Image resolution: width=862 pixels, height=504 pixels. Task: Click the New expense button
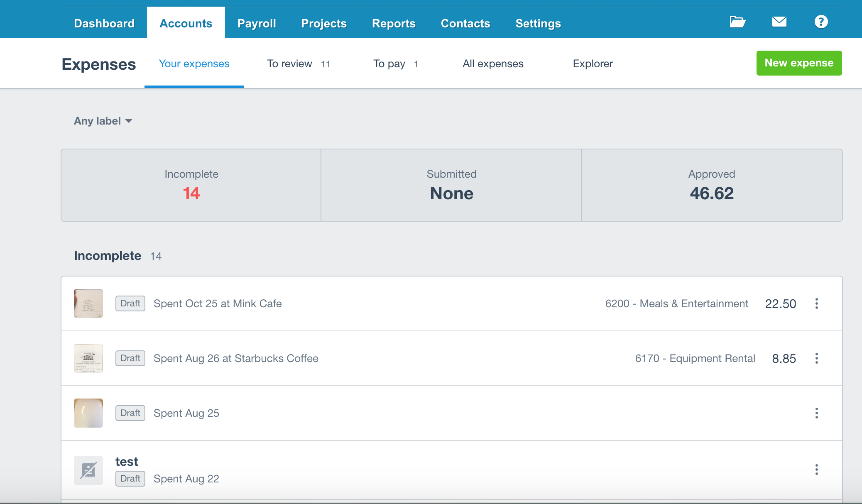[798, 63]
